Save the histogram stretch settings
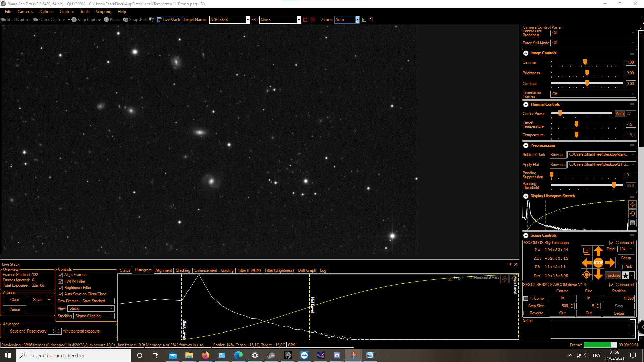This screenshot has width=644, height=362. (x=632, y=223)
